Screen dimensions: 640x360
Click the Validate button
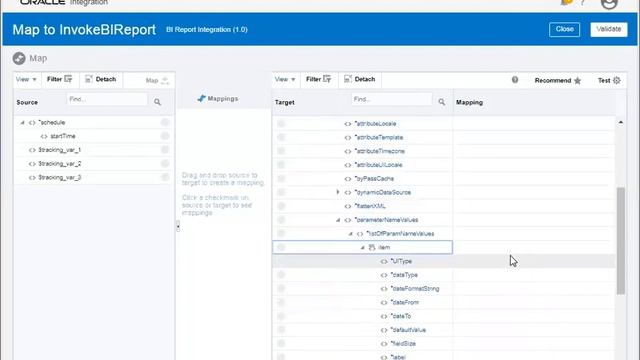click(x=609, y=29)
